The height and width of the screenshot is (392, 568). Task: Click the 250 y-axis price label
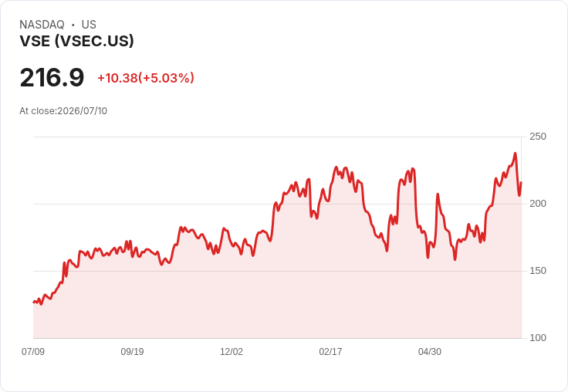pos(538,137)
